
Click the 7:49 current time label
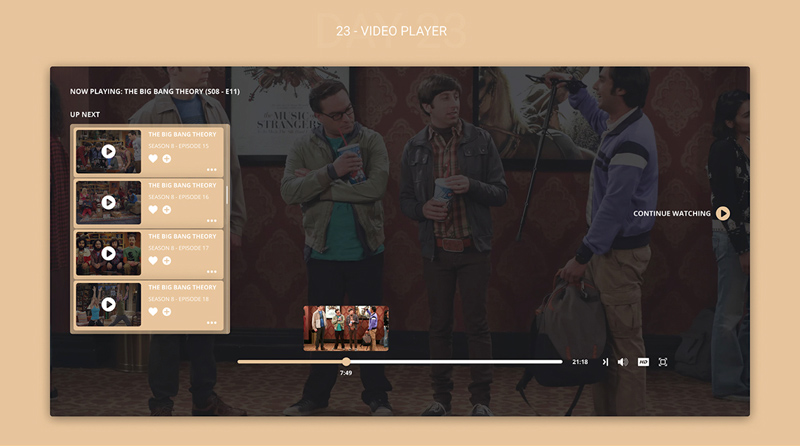pyautogui.click(x=346, y=373)
